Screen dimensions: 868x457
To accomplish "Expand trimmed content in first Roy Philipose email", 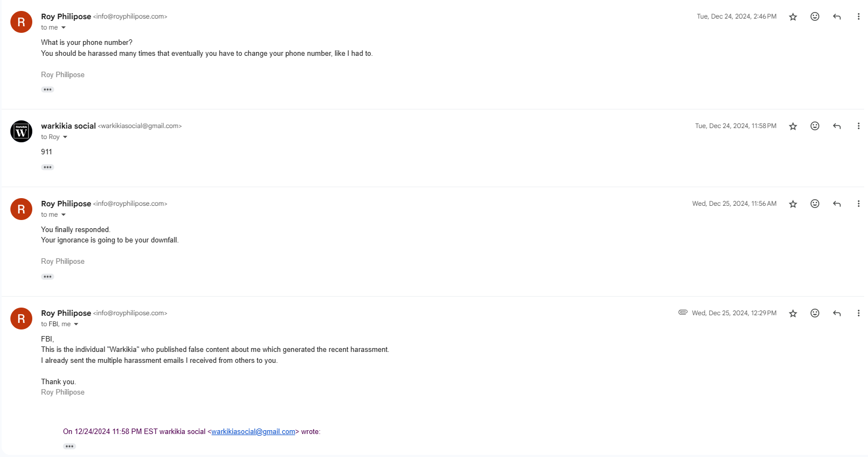I will 48,90.
